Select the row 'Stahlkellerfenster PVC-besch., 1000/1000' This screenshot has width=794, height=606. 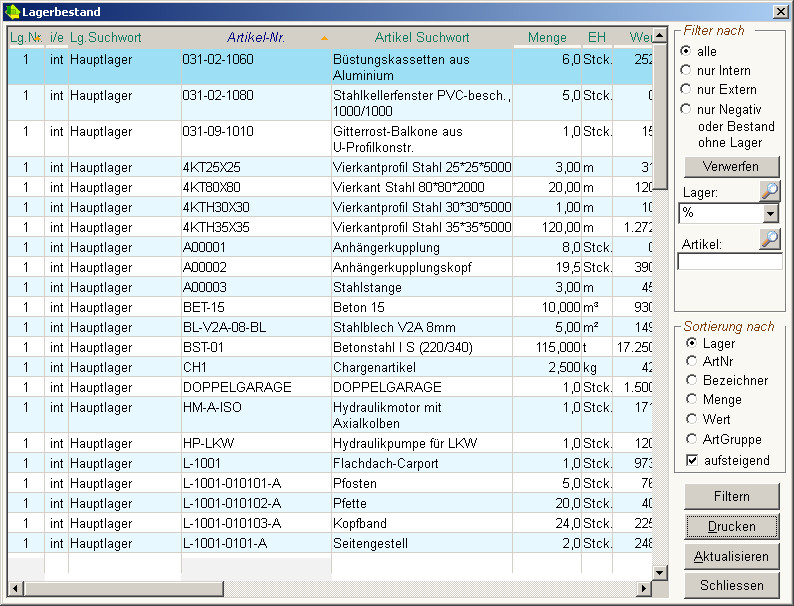pos(330,103)
